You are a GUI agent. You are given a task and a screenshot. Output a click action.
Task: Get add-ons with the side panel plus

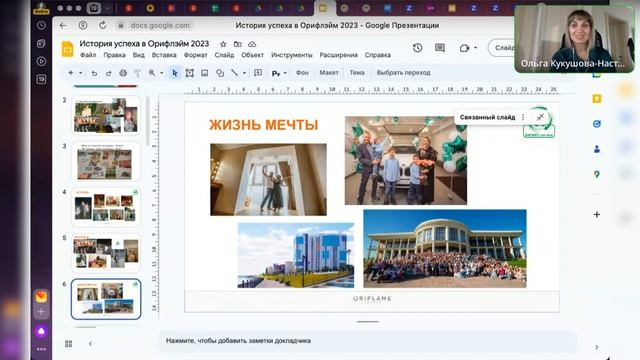click(x=597, y=214)
